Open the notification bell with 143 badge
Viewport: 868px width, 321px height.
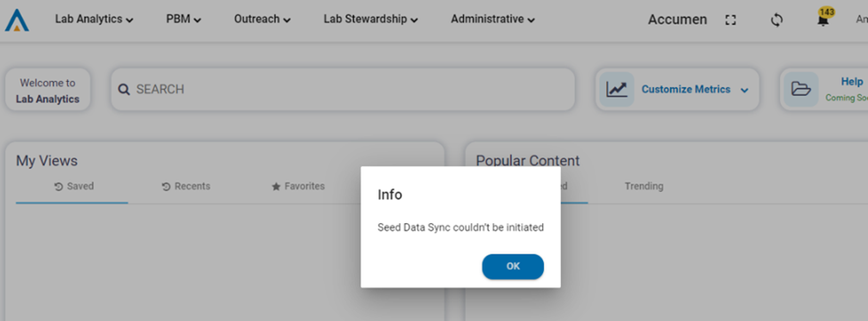click(x=823, y=19)
